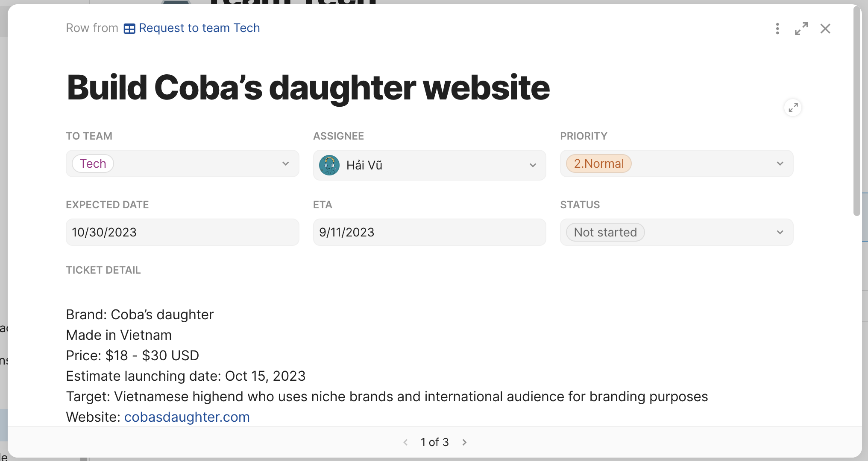Expand row to full screen view

tap(801, 29)
